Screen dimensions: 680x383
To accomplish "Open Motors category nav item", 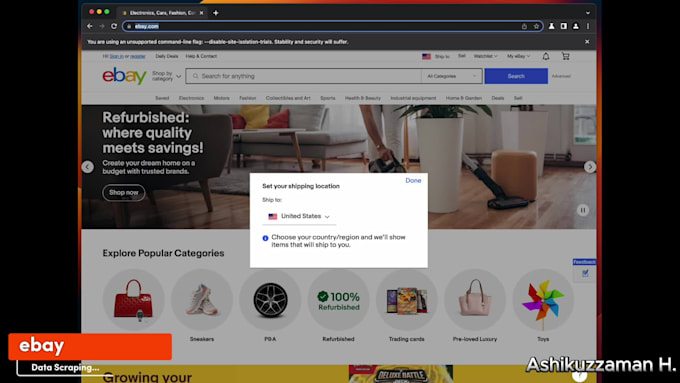I will tap(222, 98).
